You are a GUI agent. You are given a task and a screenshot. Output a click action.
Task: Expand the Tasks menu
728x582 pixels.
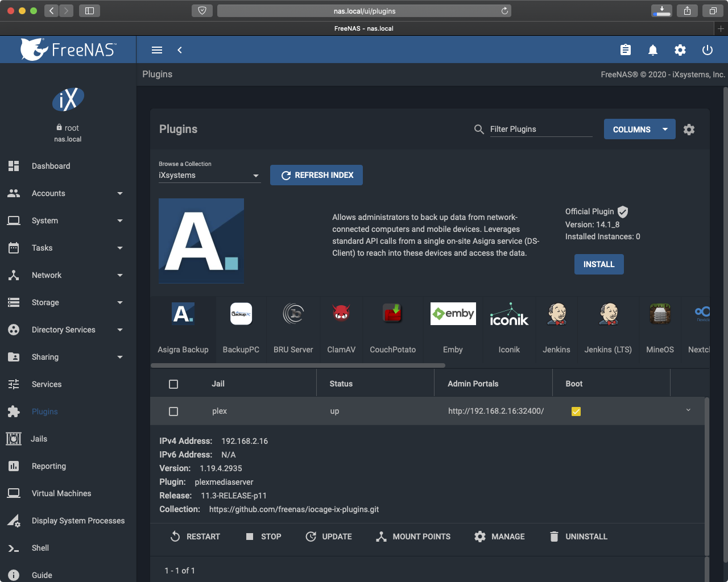click(x=68, y=248)
